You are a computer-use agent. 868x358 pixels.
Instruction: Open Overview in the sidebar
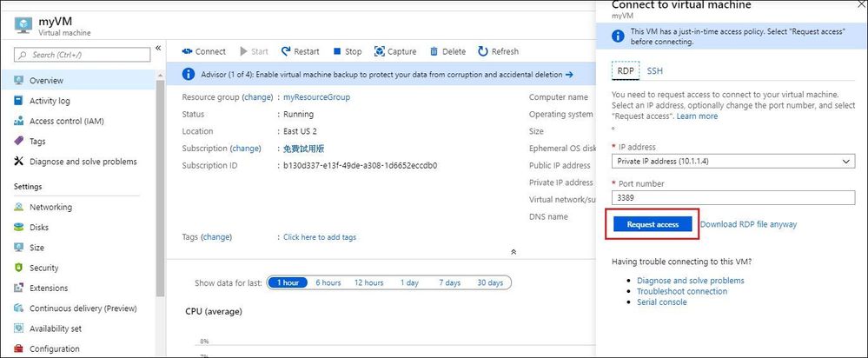pos(78,80)
